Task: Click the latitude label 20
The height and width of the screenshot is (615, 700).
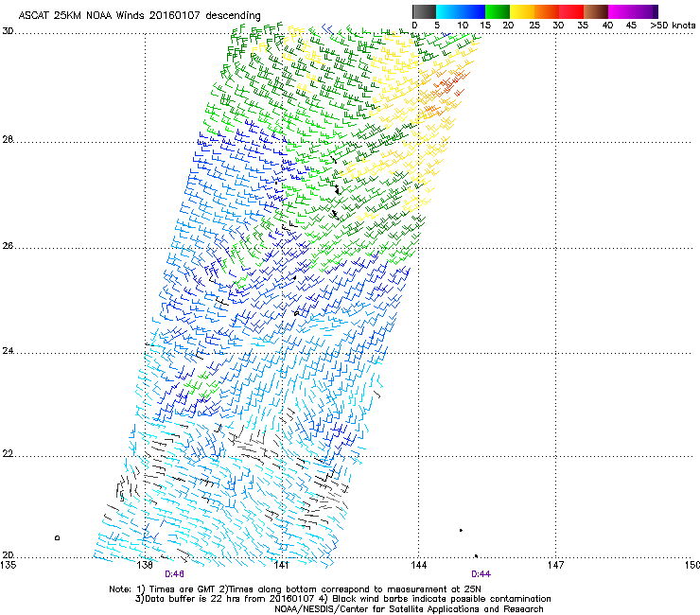Action: [8, 555]
